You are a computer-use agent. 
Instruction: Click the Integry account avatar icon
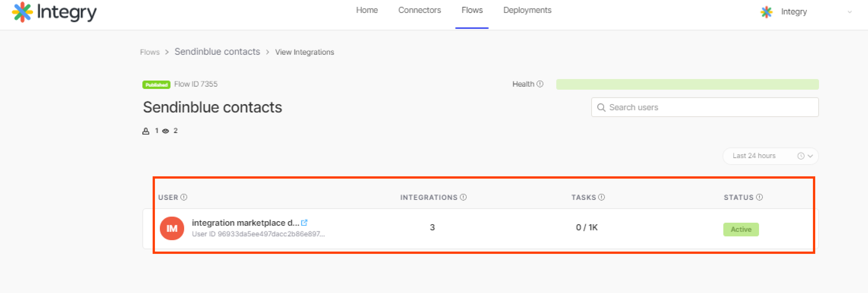[766, 12]
